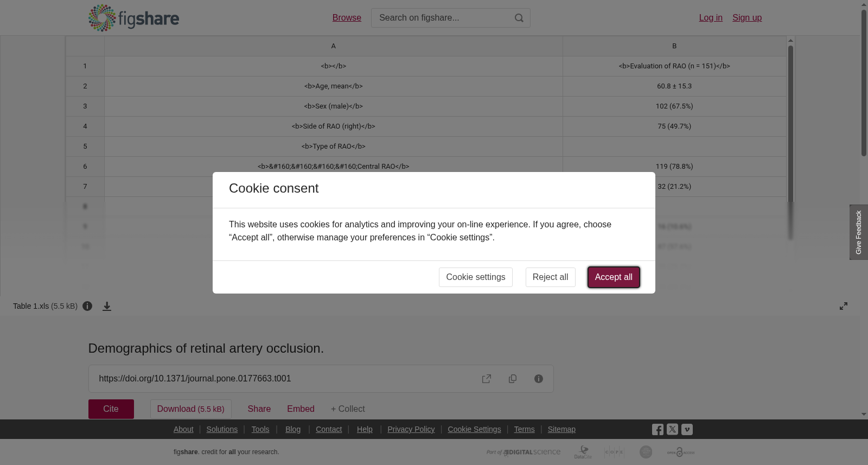Open the Contact footer link
Screen dimensions: 868x465
click(329, 429)
